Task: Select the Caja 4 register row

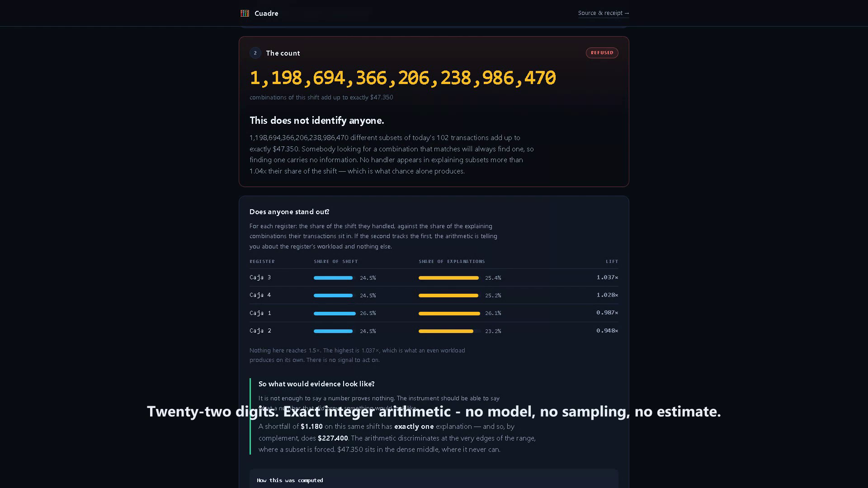Action: [x=434, y=295]
